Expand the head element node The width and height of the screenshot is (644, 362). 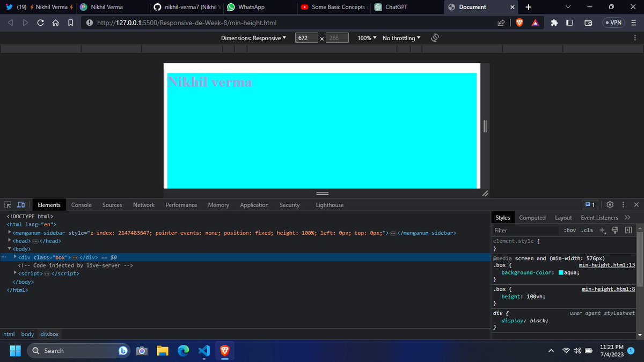pos(9,241)
